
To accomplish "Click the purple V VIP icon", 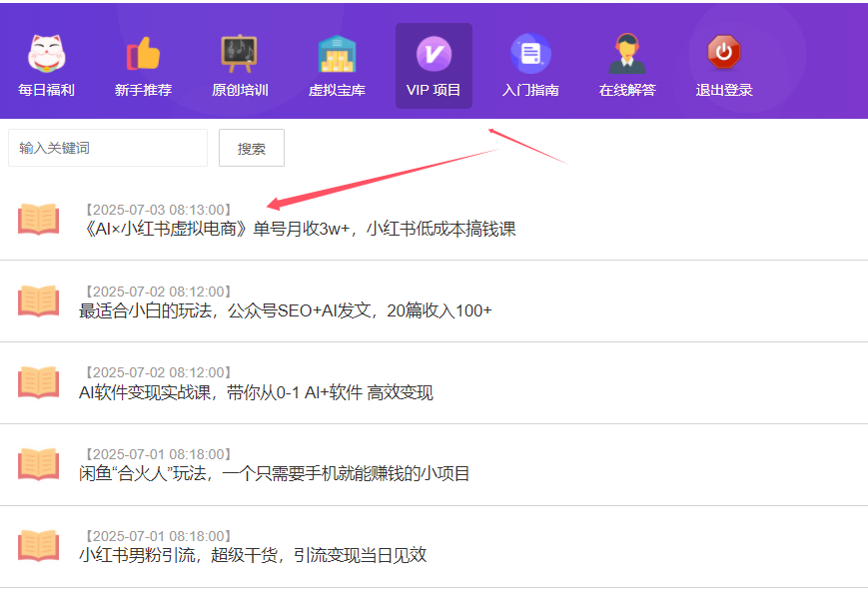I will point(434,54).
